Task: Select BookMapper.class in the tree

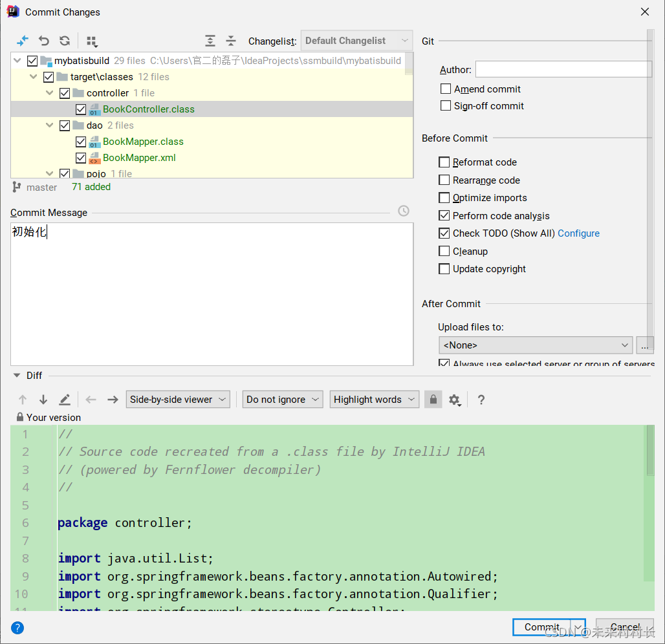Action: [x=143, y=142]
